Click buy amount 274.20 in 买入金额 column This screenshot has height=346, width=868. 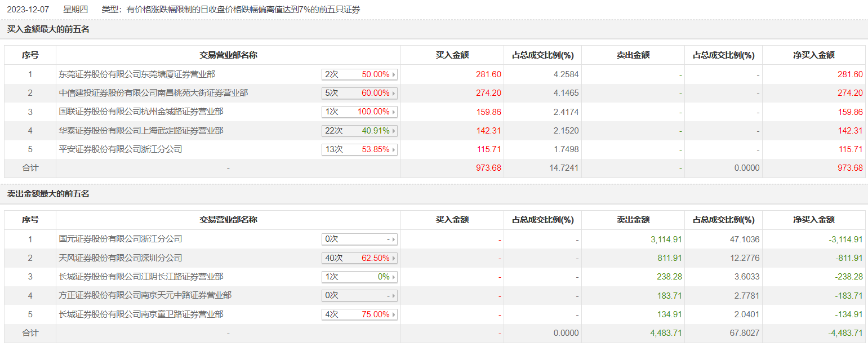point(488,93)
